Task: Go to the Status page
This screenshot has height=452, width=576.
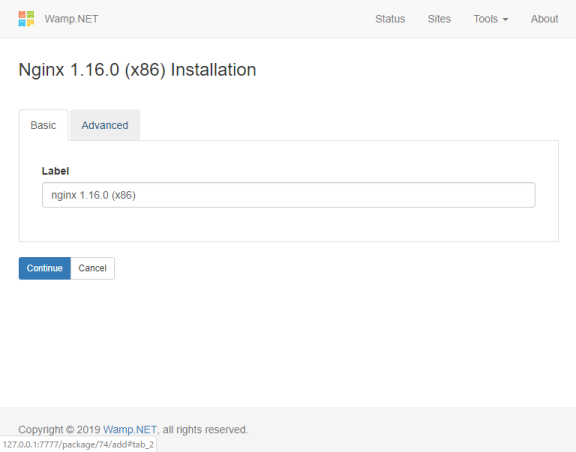Action: 390,19
